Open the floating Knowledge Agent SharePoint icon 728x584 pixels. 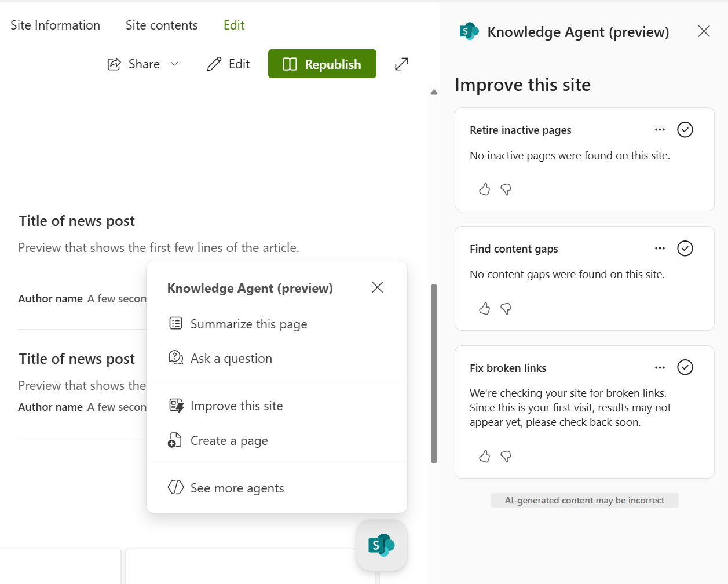coord(381,545)
